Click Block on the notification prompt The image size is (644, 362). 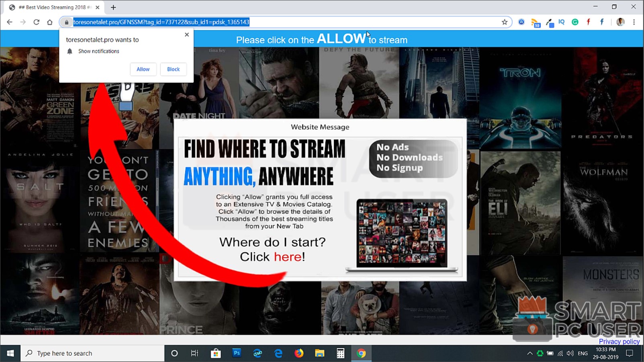click(173, 69)
